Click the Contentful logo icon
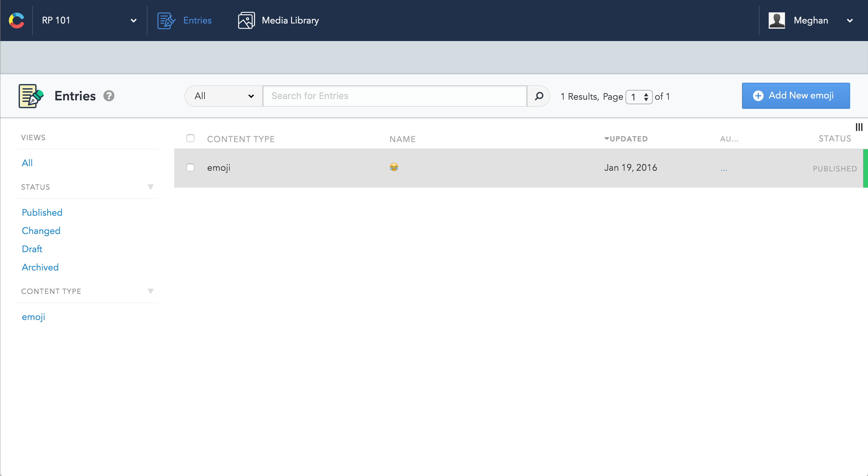 coord(16,20)
